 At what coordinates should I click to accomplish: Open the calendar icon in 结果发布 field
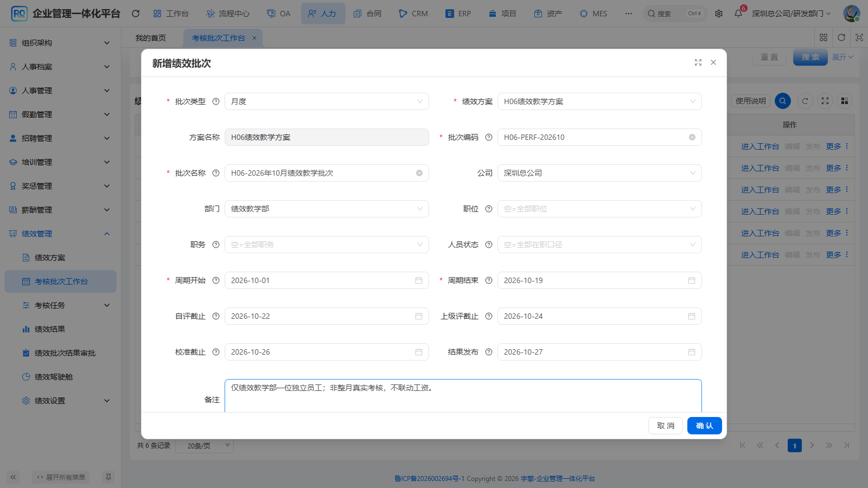click(x=692, y=352)
